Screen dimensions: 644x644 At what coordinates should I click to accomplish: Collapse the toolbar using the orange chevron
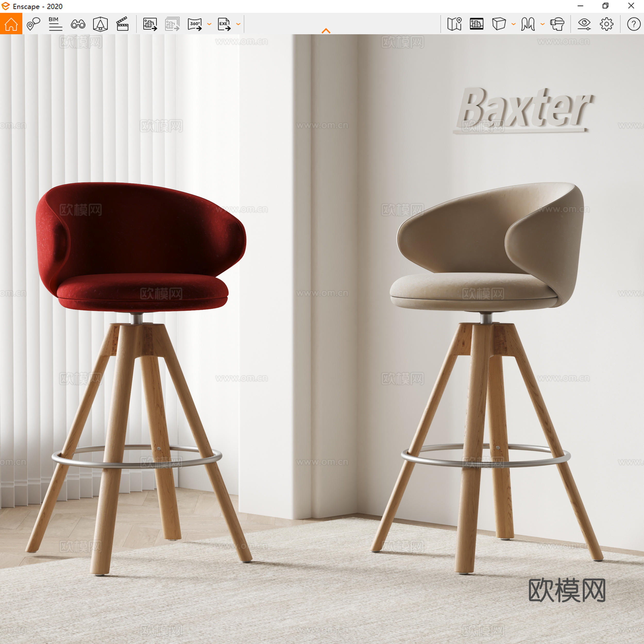click(x=326, y=30)
